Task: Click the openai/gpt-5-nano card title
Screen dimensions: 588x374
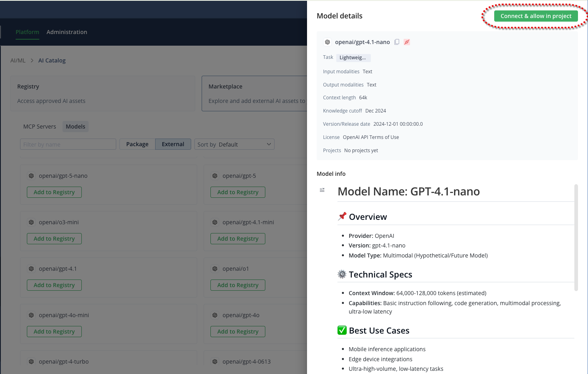Action: click(63, 176)
